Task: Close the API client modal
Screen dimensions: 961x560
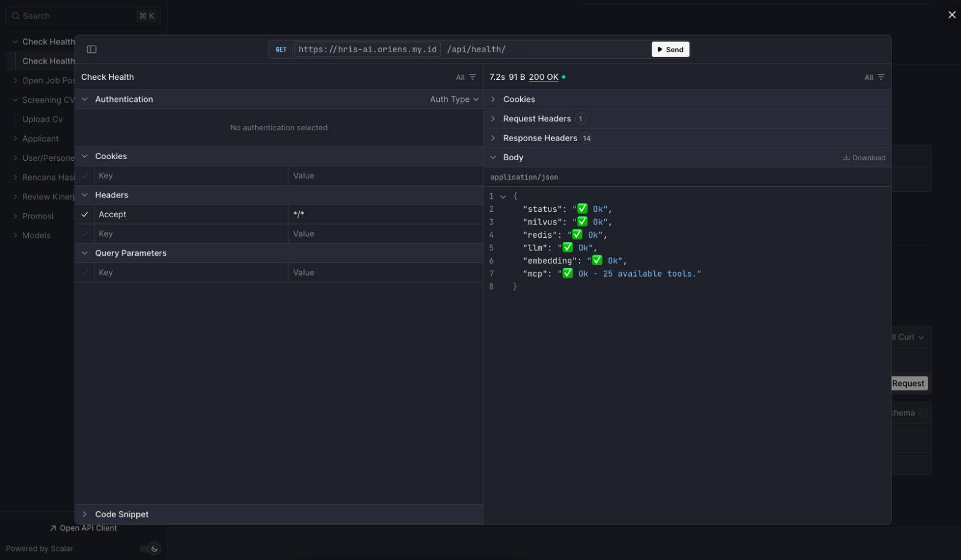Action: coord(951,15)
